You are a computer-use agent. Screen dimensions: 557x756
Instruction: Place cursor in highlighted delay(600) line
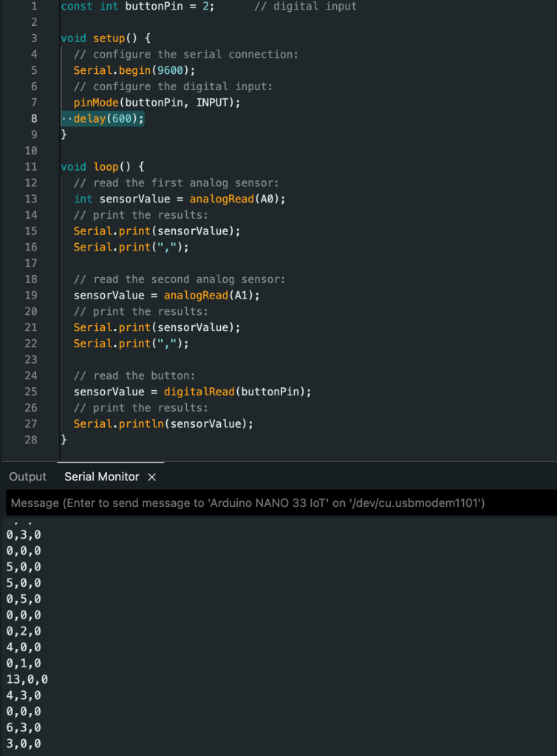click(x=109, y=118)
